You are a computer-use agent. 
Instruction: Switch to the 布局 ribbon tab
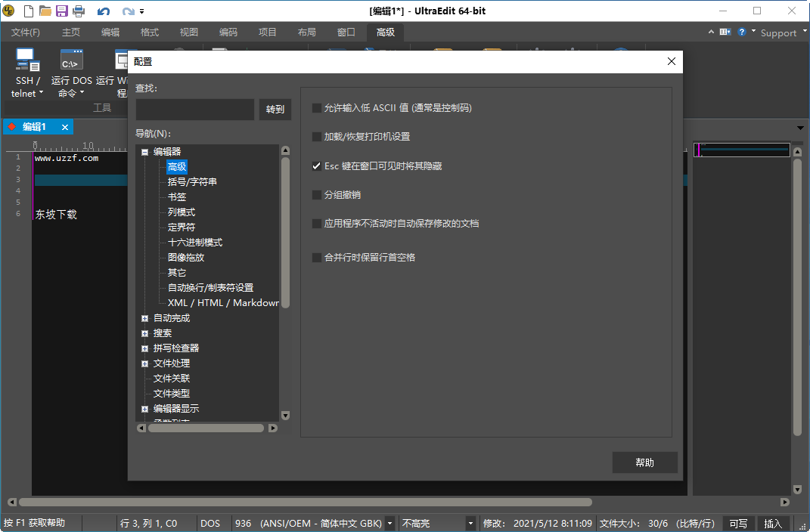[x=307, y=32]
